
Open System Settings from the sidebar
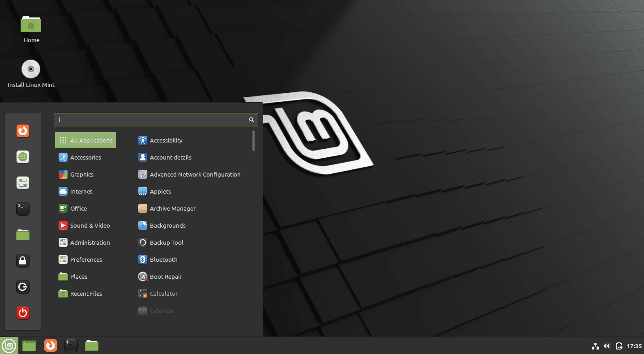(x=22, y=182)
